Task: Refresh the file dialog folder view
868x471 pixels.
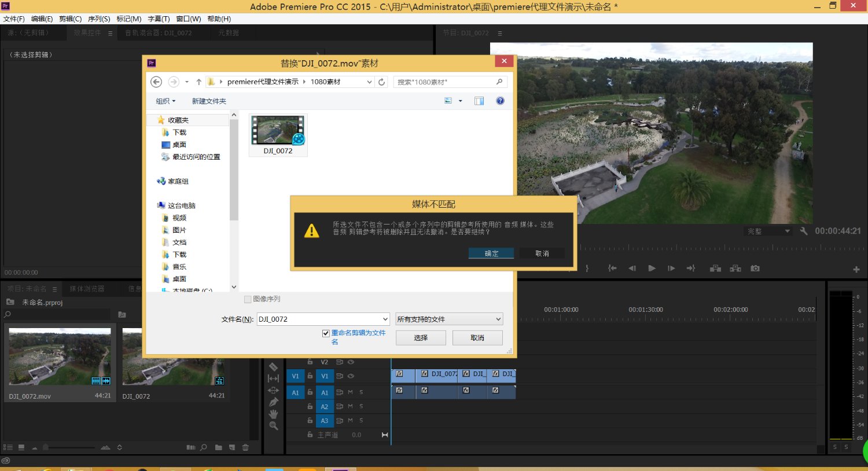Action: coord(382,82)
